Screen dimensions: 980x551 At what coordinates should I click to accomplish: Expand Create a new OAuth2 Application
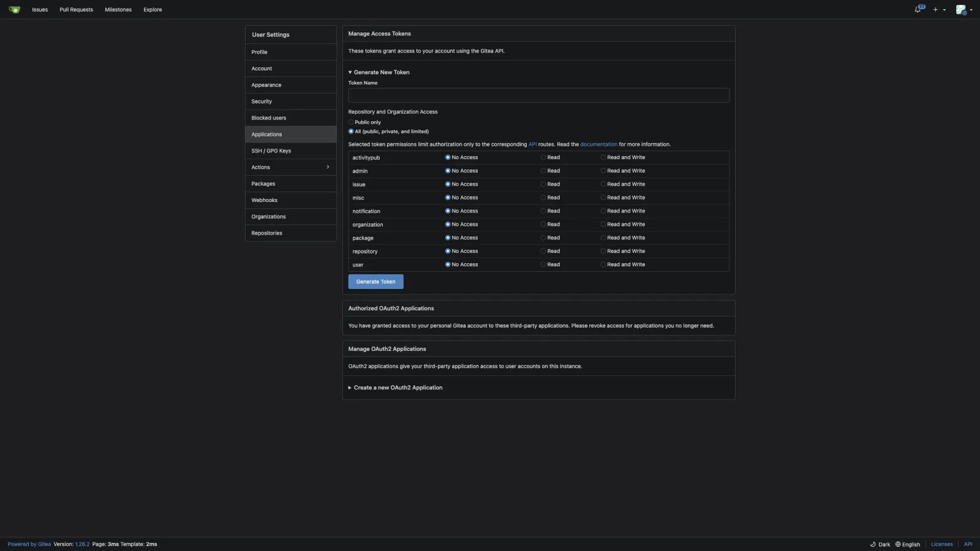click(396, 388)
